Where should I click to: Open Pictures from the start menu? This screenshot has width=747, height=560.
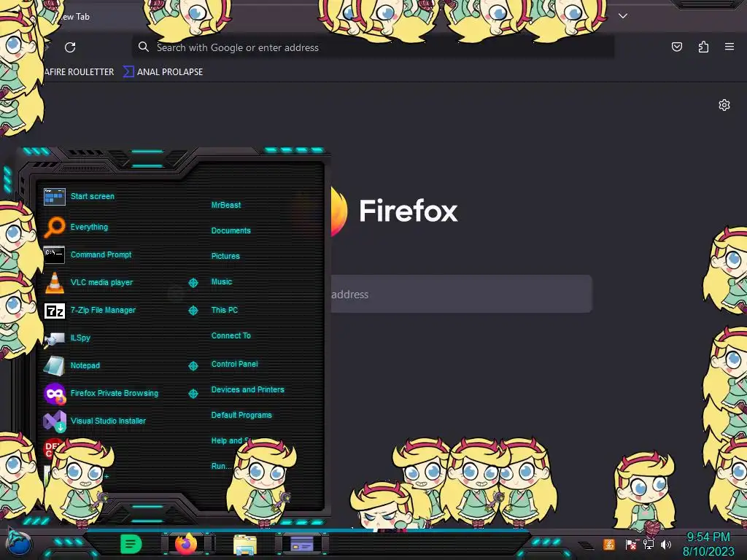(x=225, y=256)
